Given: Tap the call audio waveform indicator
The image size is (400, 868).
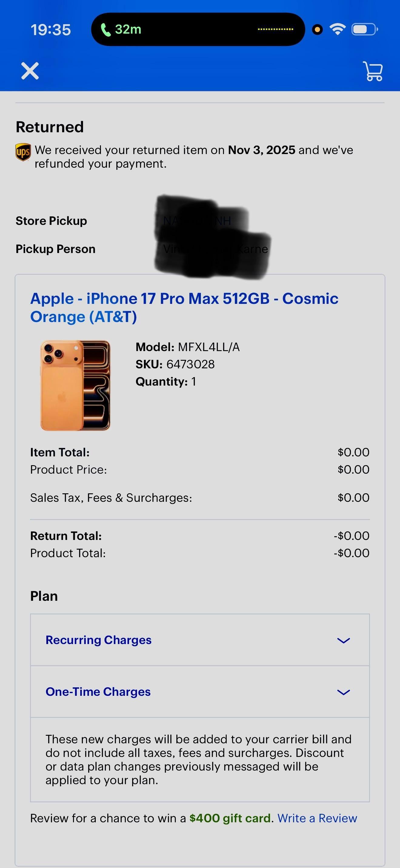Looking at the screenshot, I should [275, 30].
